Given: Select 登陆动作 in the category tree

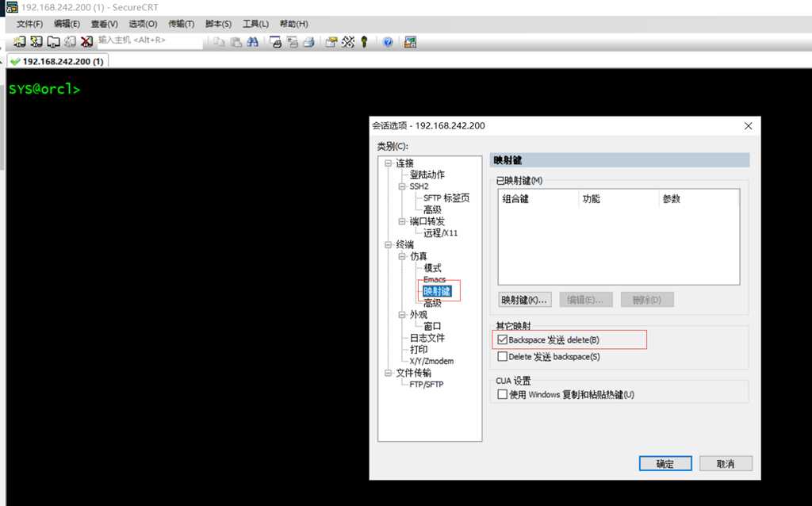Looking at the screenshot, I should pos(427,174).
